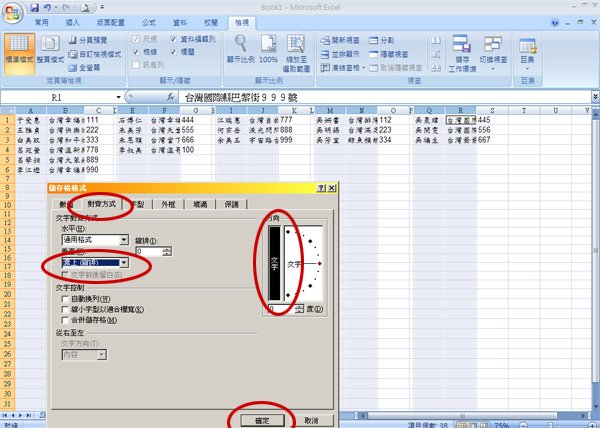600x428 pixels.
Task: Open the 垂直 vertical alignment dropdown
Action: tap(124, 263)
